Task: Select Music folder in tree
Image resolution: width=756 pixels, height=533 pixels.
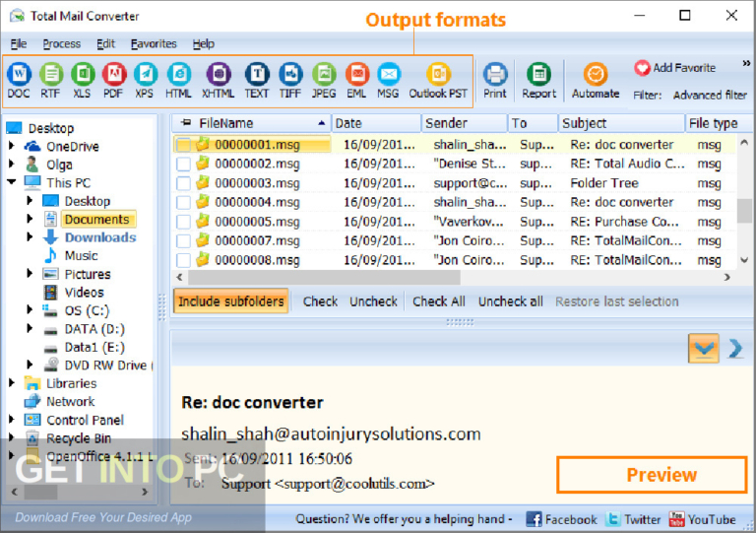Action: tap(81, 255)
